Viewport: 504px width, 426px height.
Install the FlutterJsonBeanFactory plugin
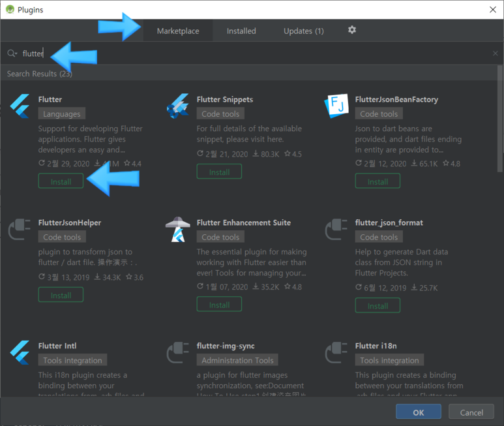click(x=378, y=181)
